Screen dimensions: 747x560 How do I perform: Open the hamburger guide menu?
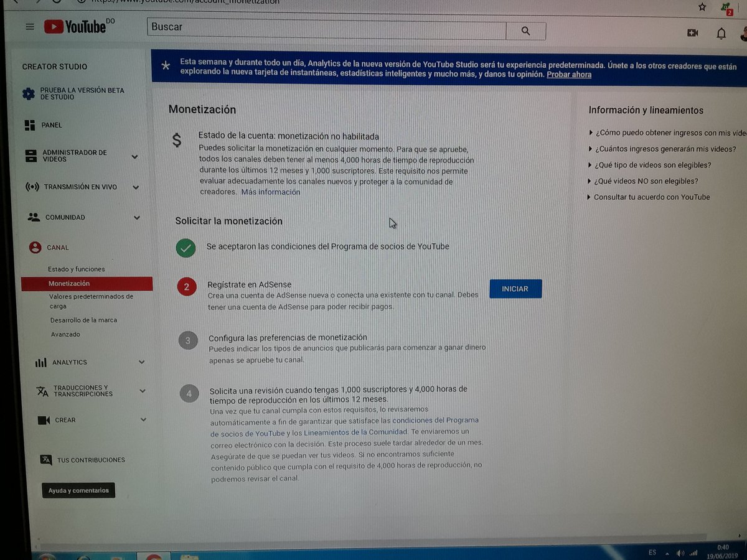pos(29,27)
